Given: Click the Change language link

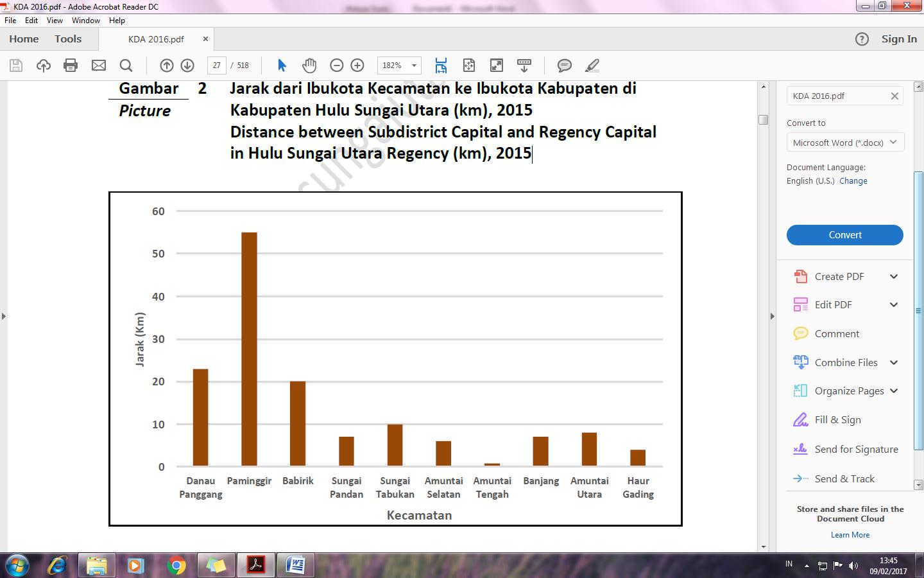Looking at the screenshot, I should [853, 181].
